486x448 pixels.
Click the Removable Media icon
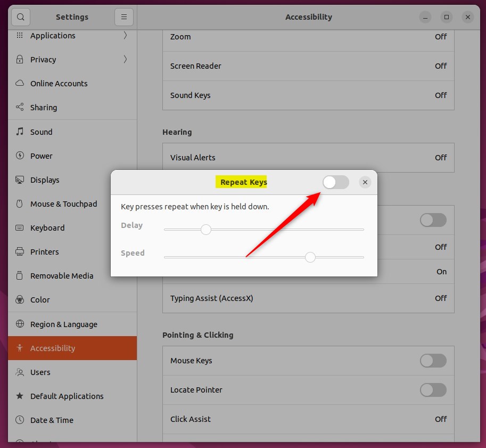[19, 275]
